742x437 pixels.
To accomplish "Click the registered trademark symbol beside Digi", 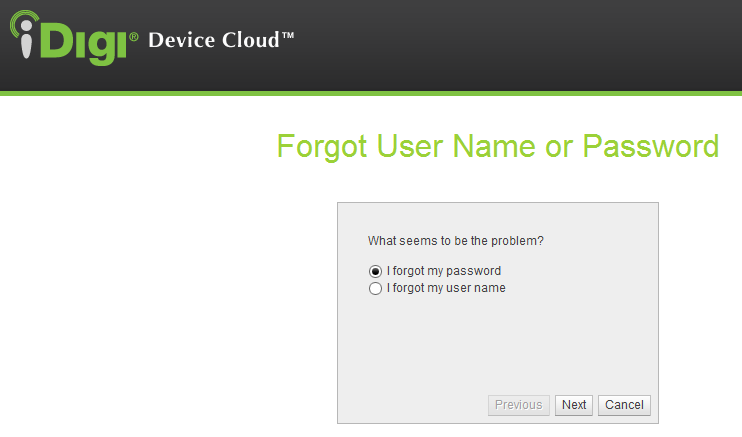I will (134, 36).
